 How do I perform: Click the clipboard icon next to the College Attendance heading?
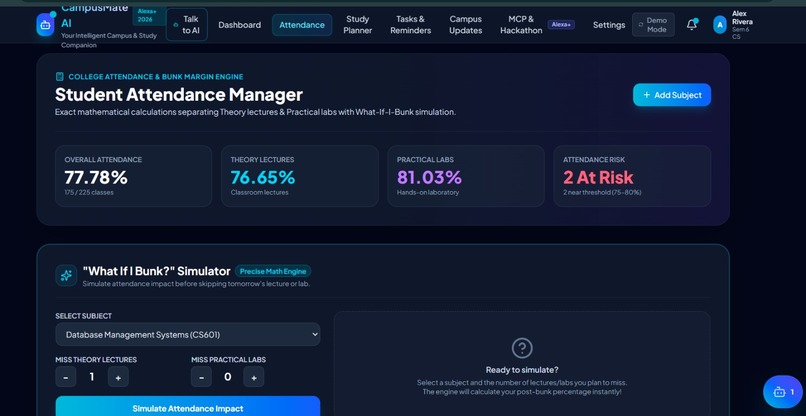(60, 77)
